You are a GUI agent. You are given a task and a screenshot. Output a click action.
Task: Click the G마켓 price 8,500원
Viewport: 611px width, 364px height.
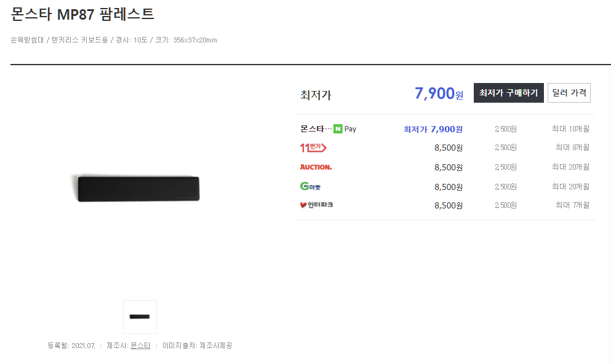pos(449,187)
